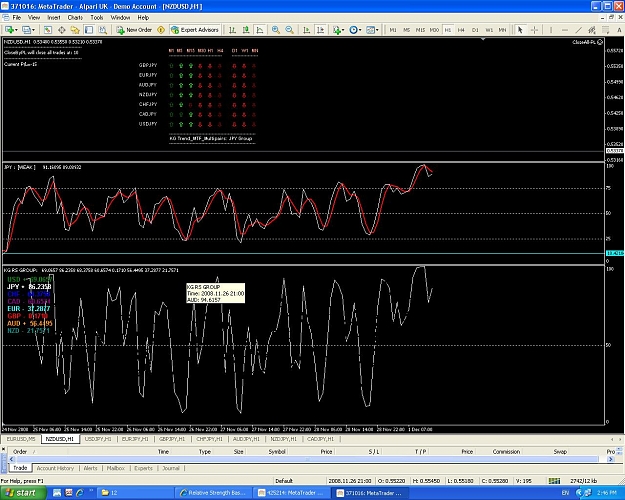Select the crosshair cursor tool
Viewport: 625px width, 500px height.
pyautogui.click(x=535, y=30)
